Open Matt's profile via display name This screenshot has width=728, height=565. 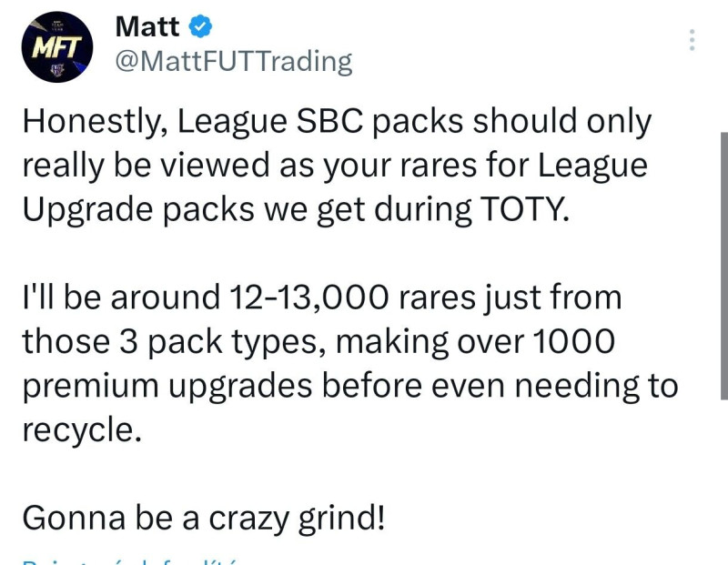point(147,27)
